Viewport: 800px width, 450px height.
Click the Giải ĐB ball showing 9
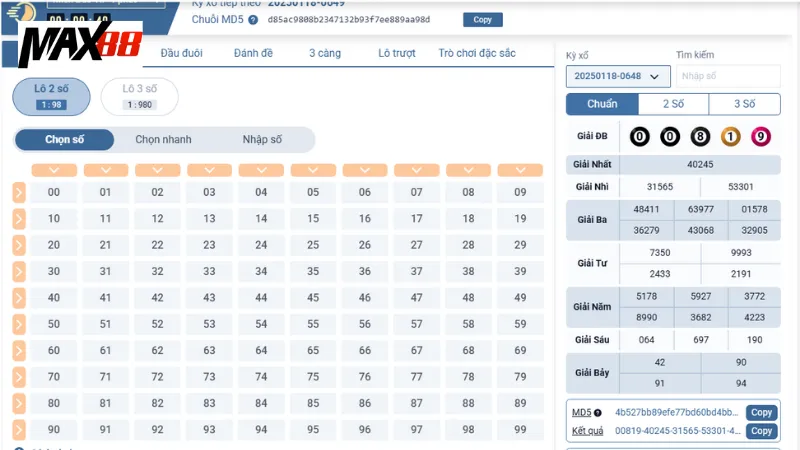tap(760, 136)
